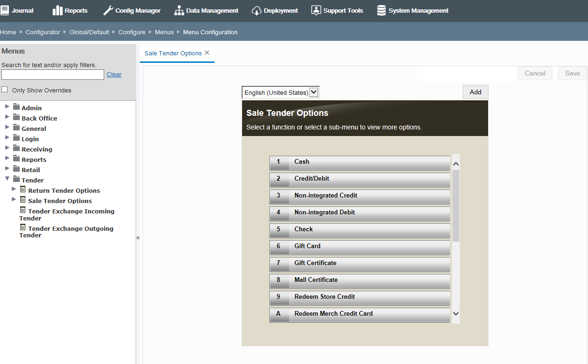
Task: Enable the Only Show Overrides checkbox
Action: point(4,89)
